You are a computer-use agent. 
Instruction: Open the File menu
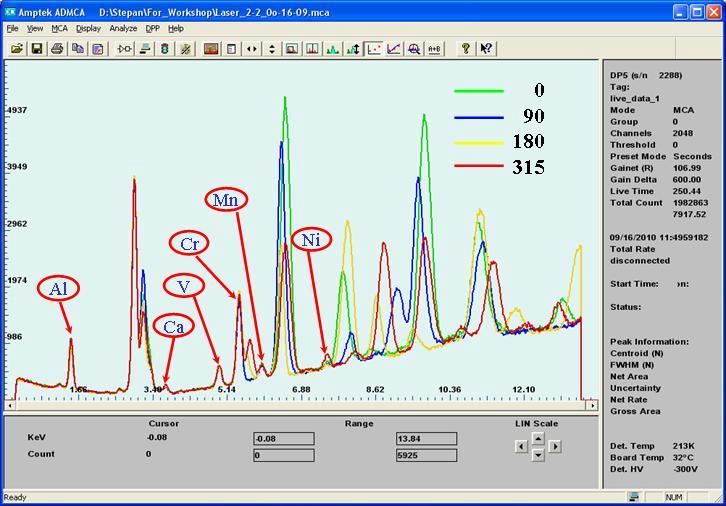click(13, 29)
